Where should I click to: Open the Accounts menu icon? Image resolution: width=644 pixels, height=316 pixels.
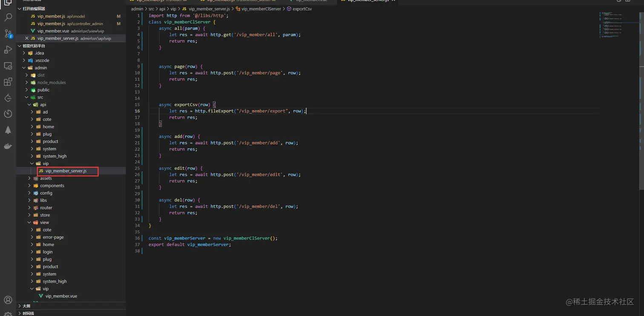pos(8,300)
